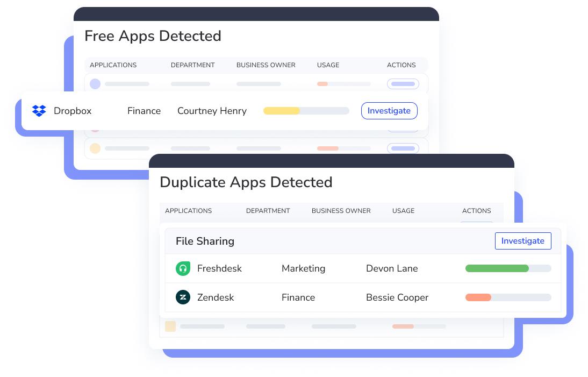Click Freshdesk green usage bar
This screenshot has height=377, width=588.
coord(508,268)
